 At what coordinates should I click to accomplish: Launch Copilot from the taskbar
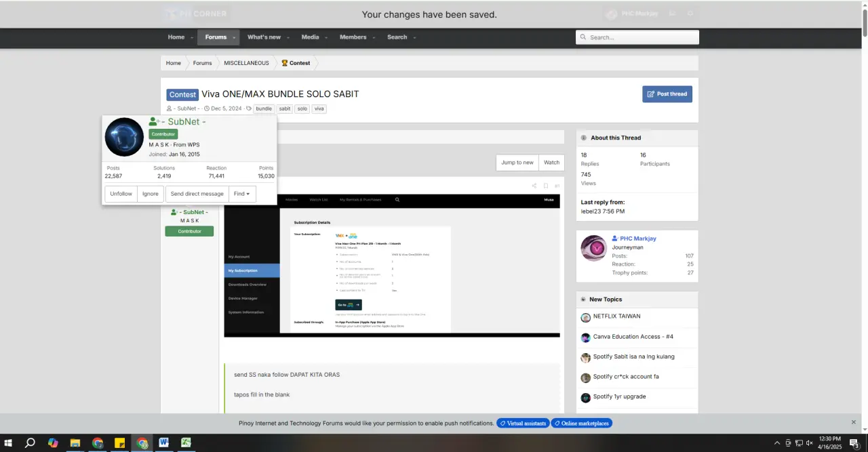[x=53, y=443]
